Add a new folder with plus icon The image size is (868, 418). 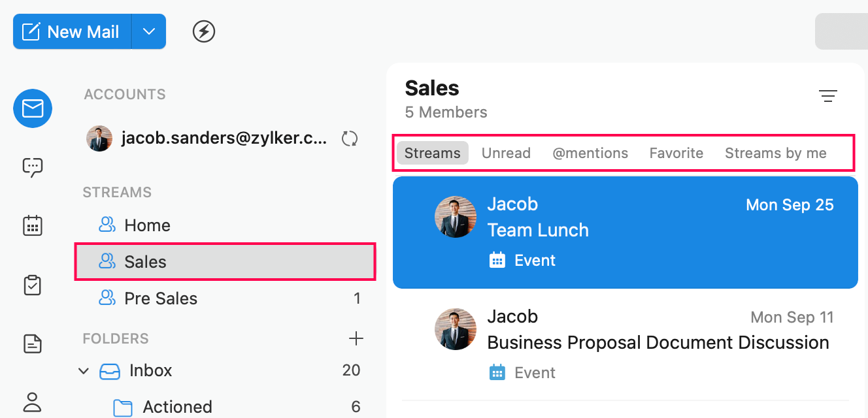point(356,338)
